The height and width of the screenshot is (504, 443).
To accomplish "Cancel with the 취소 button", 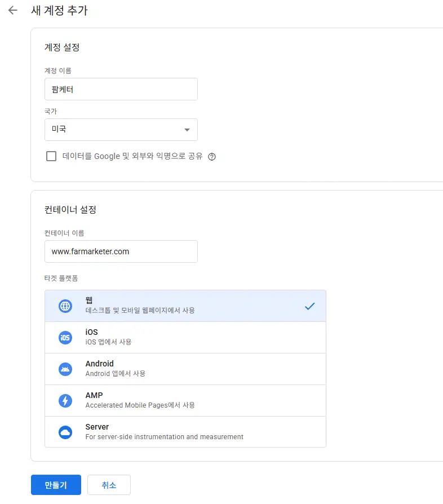I will [x=109, y=485].
